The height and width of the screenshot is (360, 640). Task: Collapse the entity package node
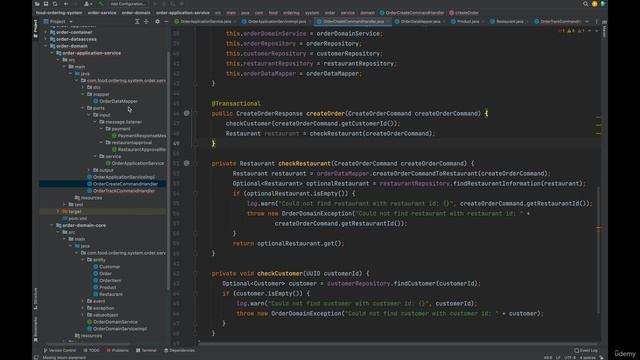(x=83, y=260)
